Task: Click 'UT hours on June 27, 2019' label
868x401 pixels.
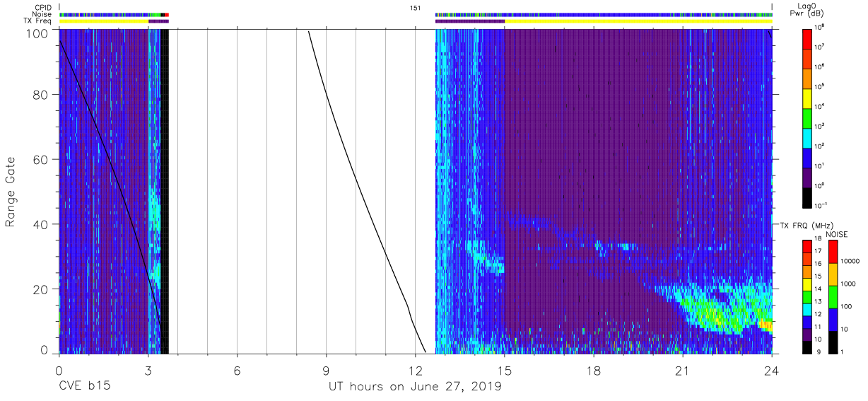Action: point(415,387)
